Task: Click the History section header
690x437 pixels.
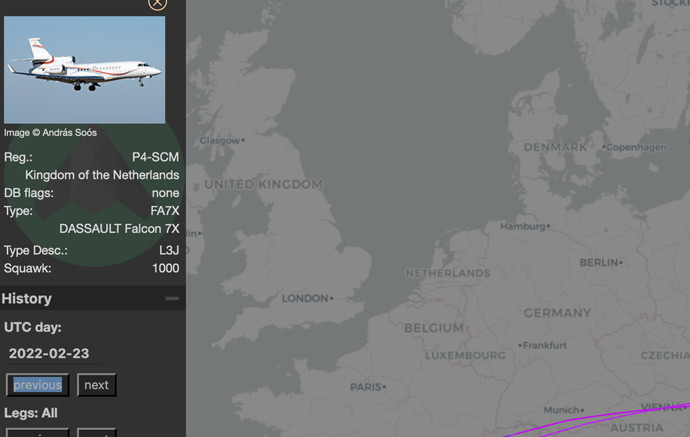Action: (x=27, y=298)
